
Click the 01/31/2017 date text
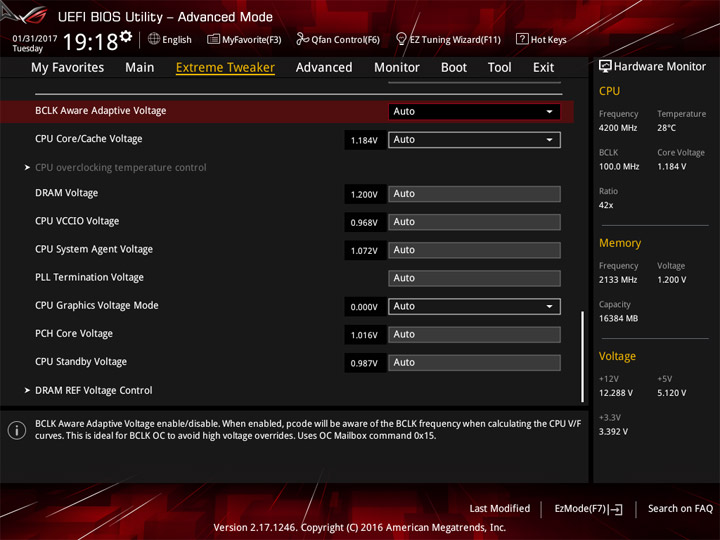click(34, 39)
